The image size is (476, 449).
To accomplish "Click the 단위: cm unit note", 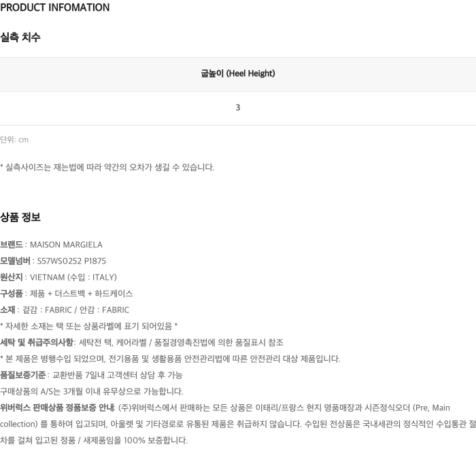I will coord(14,140).
